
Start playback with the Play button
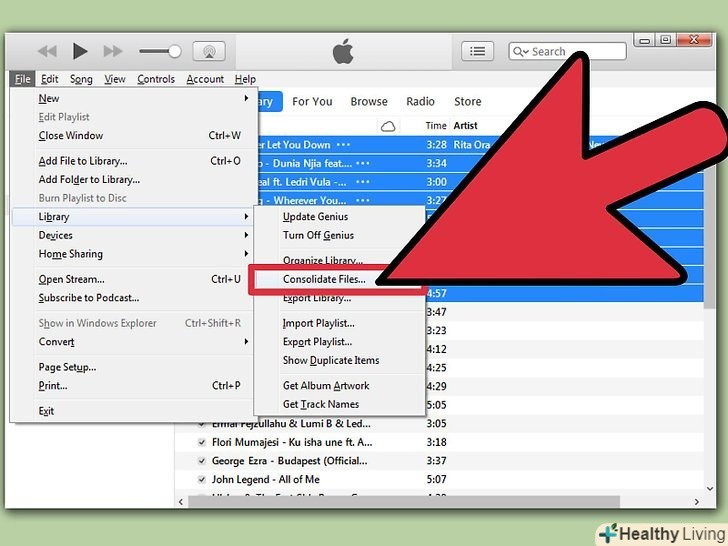(x=80, y=51)
